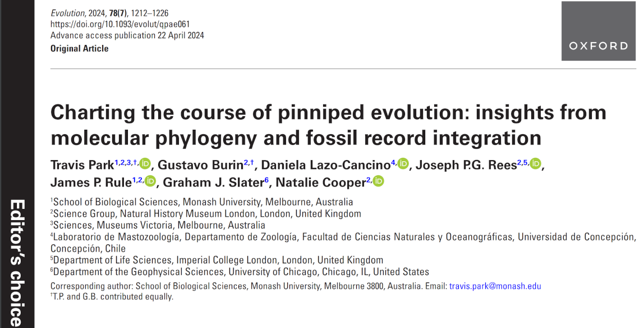Click affiliation superscript 2 after Gustavo Burin
The height and width of the screenshot is (328, 644).
246,162
